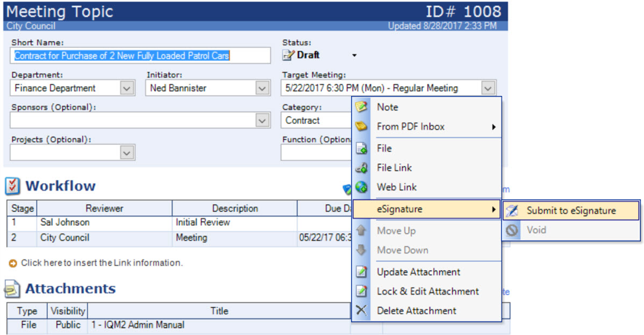The width and height of the screenshot is (644, 335).
Task: Select Delete Attachment menu entry
Action: (426, 311)
